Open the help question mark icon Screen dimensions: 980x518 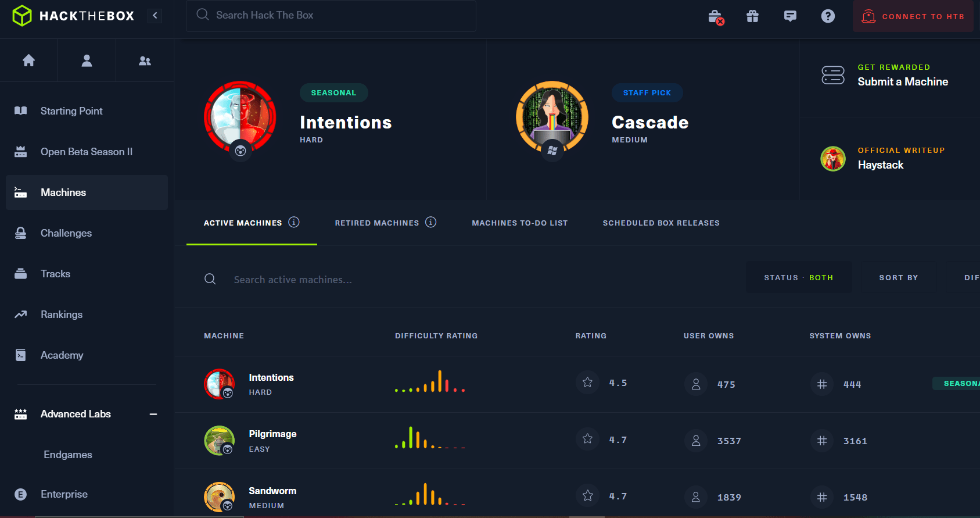[828, 16]
